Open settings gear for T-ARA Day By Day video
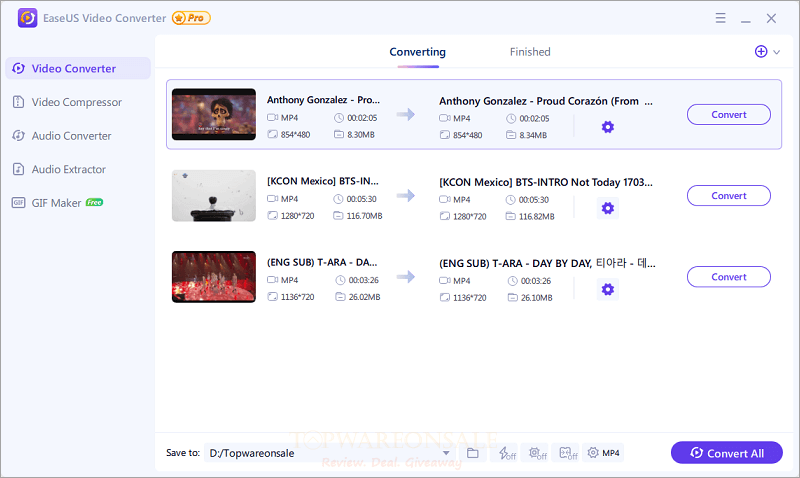The image size is (800, 478). [x=607, y=289]
